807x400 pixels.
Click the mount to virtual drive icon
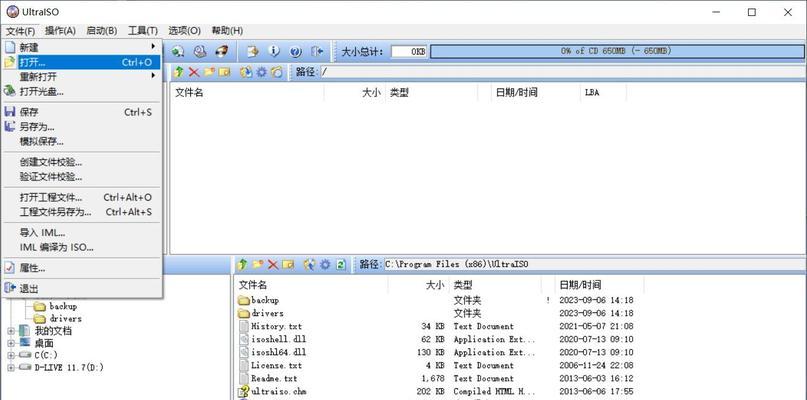pos(200,51)
